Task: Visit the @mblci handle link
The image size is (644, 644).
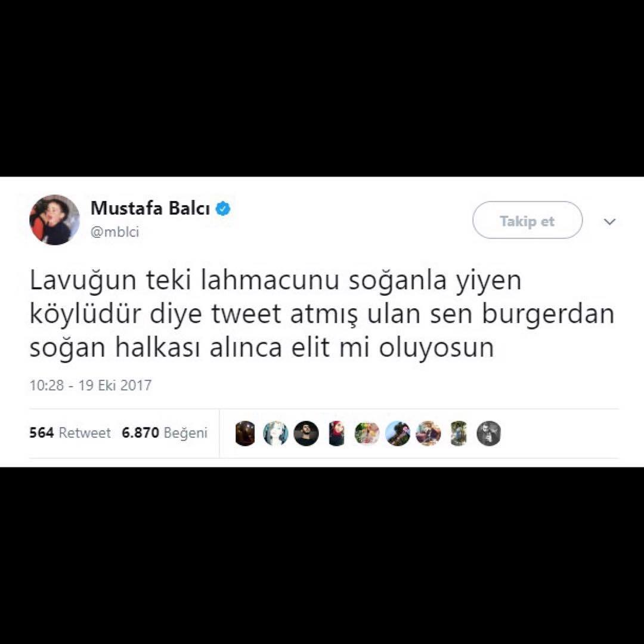Action: click(x=114, y=232)
